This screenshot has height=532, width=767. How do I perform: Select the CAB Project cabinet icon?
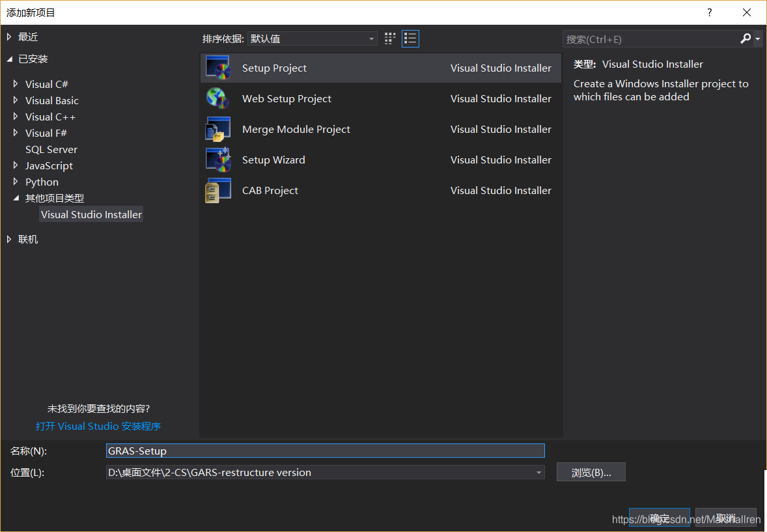218,190
